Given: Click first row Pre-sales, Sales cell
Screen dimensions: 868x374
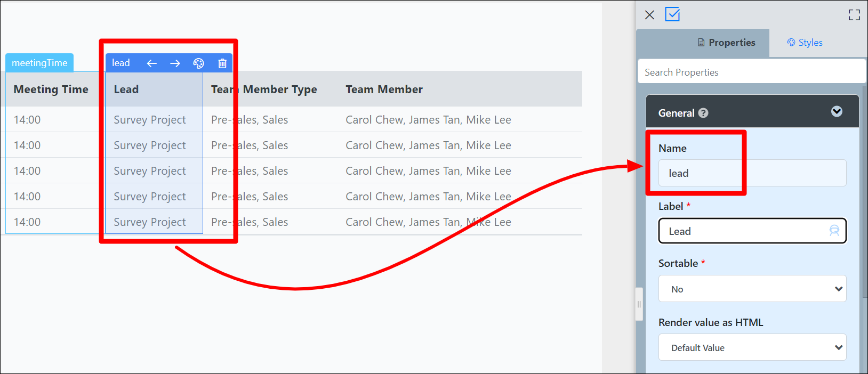Looking at the screenshot, I should click(250, 120).
